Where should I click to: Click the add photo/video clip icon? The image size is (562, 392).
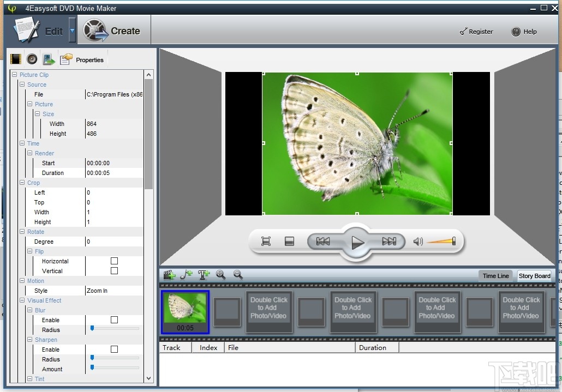(x=169, y=275)
